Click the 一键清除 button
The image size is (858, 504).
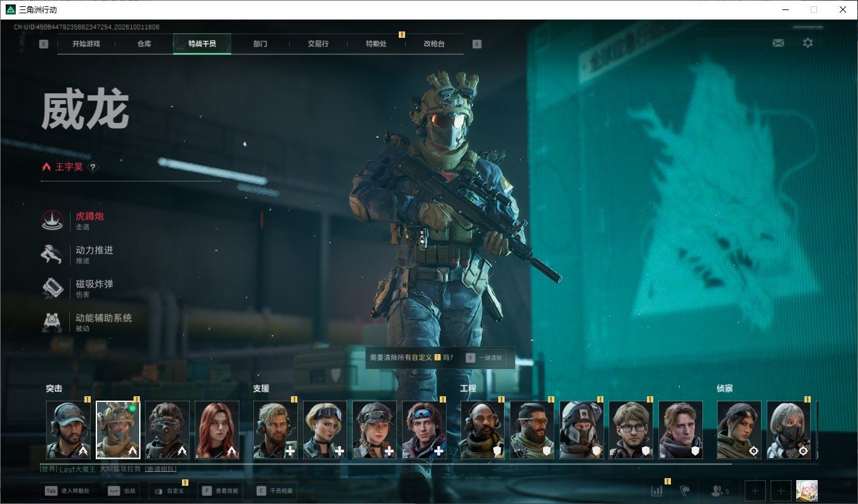[484, 357]
